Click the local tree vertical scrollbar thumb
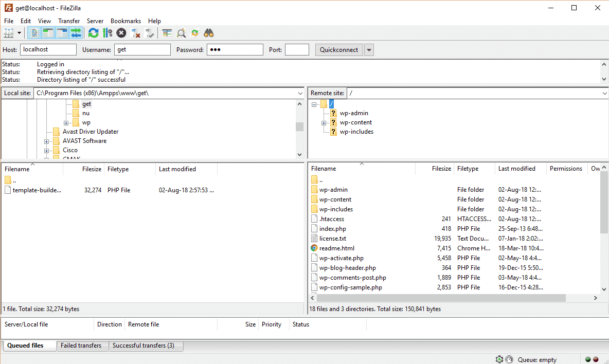 pyautogui.click(x=299, y=127)
